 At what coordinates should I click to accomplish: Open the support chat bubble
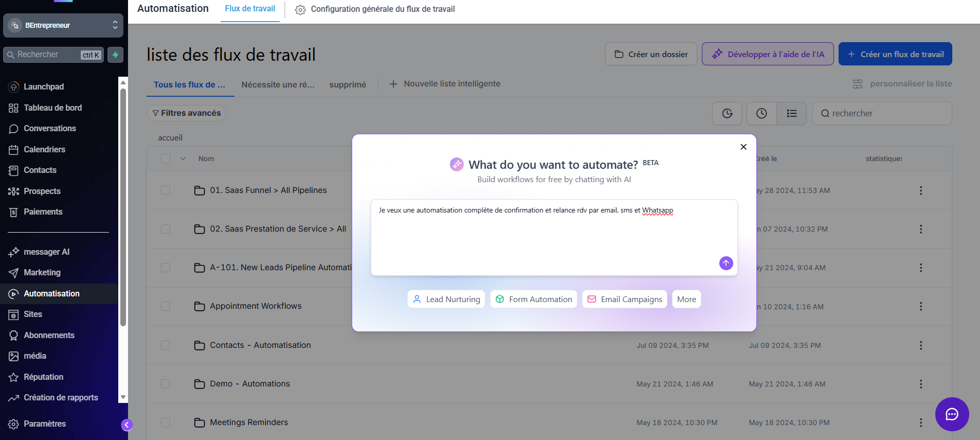pos(952,414)
